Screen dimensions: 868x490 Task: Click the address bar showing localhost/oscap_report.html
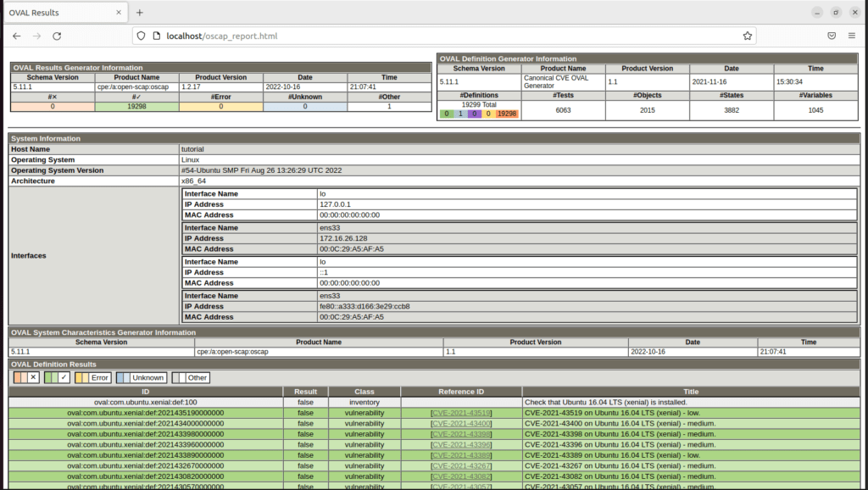point(444,36)
